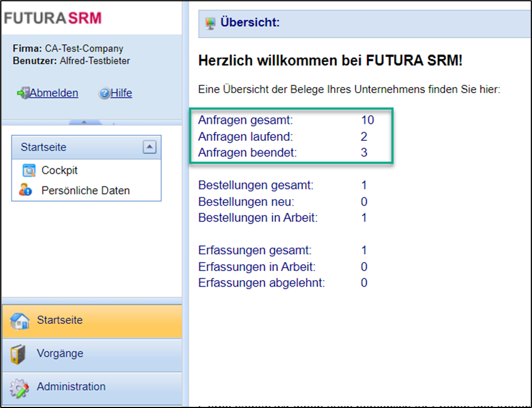Viewport: 532px width, 408px height.
Task: Collapse the Startseite panel with its arrow button
Action: (149, 148)
